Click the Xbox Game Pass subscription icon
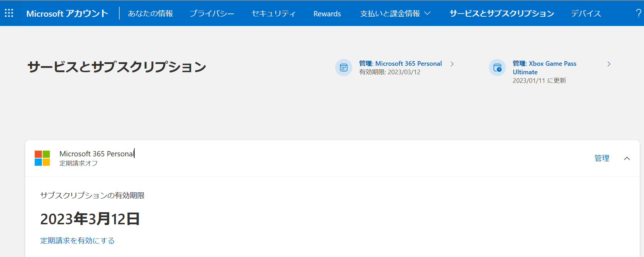Image resolution: width=644 pixels, height=257 pixels. pos(497,68)
